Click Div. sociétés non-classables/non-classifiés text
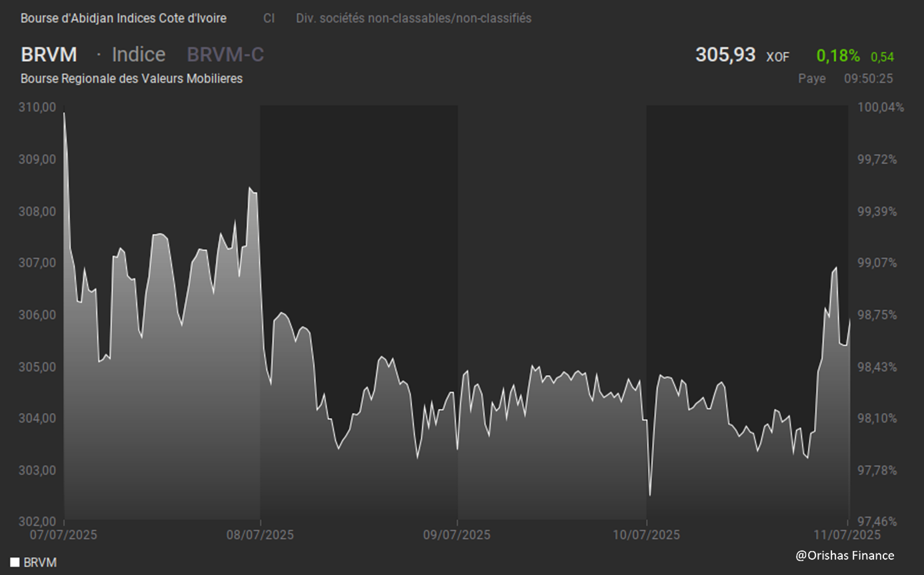 coord(414,19)
